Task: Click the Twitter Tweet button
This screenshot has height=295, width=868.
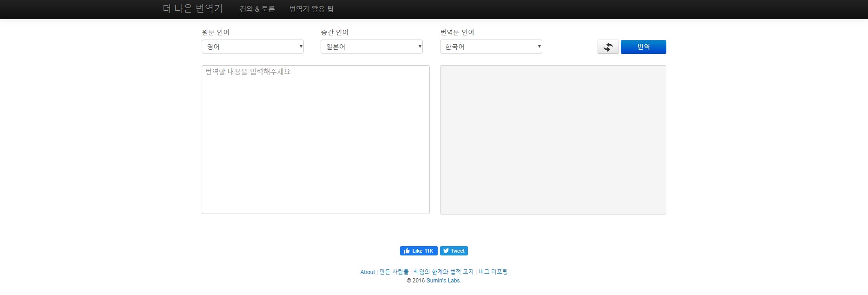Action: pos(454,251)
